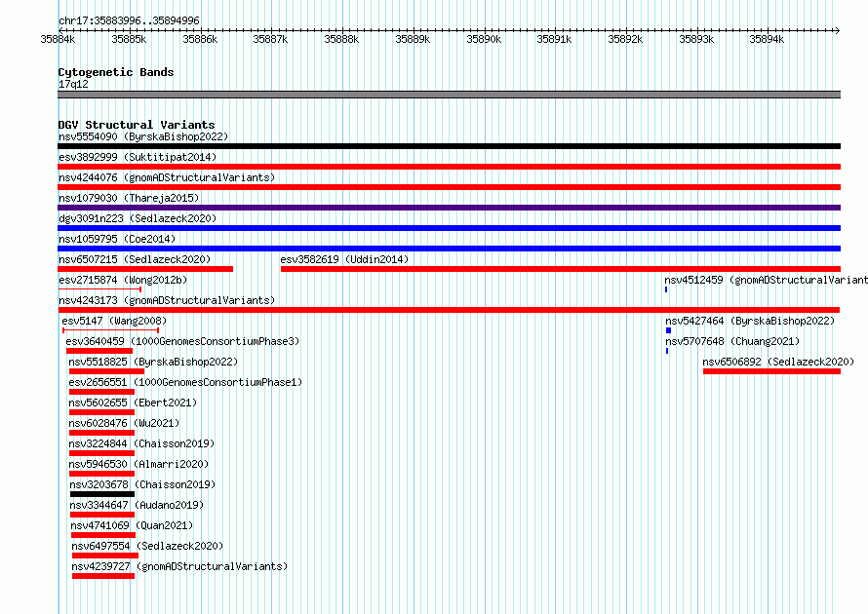Viewport: 868px width, 614px height.
Task: Select the red esv3582619 variant bar
Action: coord(561,269)
